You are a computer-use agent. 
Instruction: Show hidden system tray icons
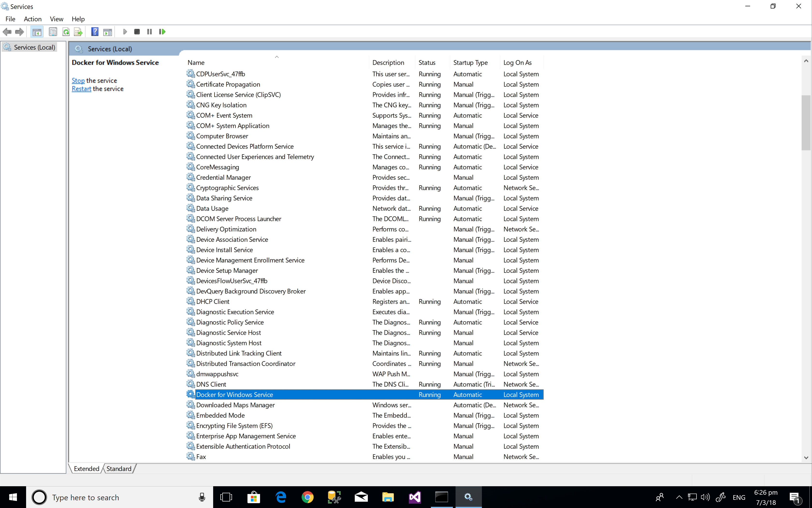point(679,497)
